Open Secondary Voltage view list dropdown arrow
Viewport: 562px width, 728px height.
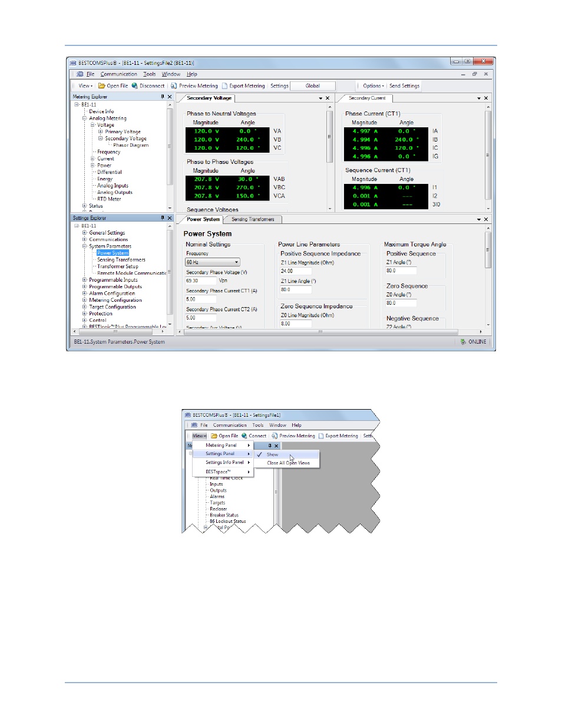[x=320, y=98]
